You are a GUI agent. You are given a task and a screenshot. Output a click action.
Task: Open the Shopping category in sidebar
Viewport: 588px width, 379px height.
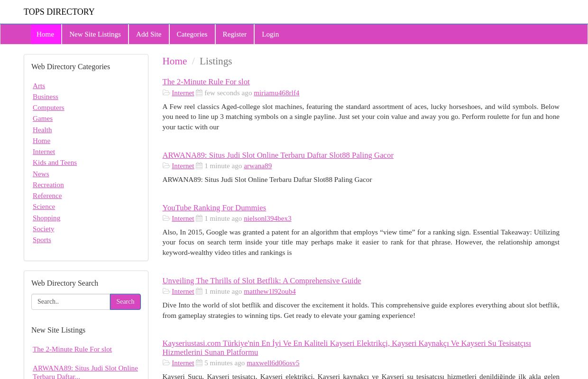click(46, 217)
